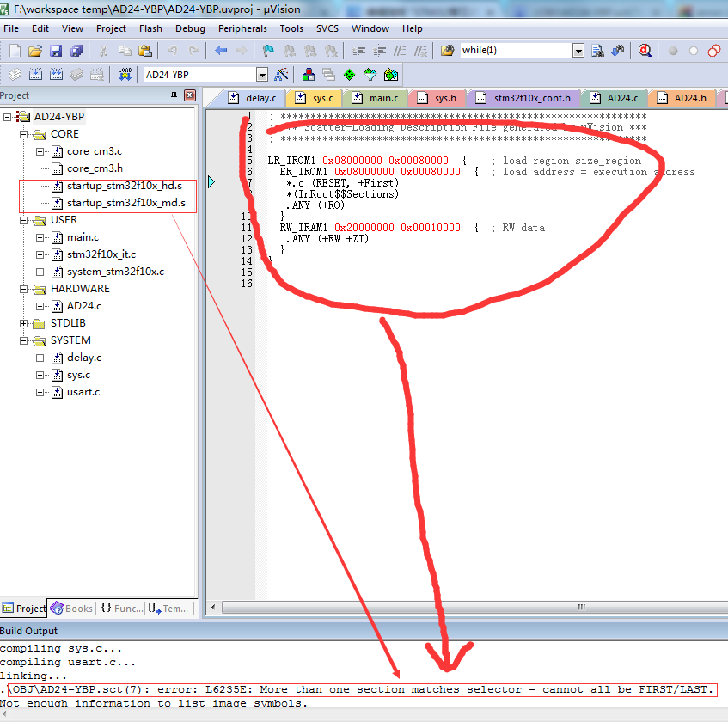Screen dimensions: 728x722
Task: Open the File menu
Action: (x=11, y=28)
